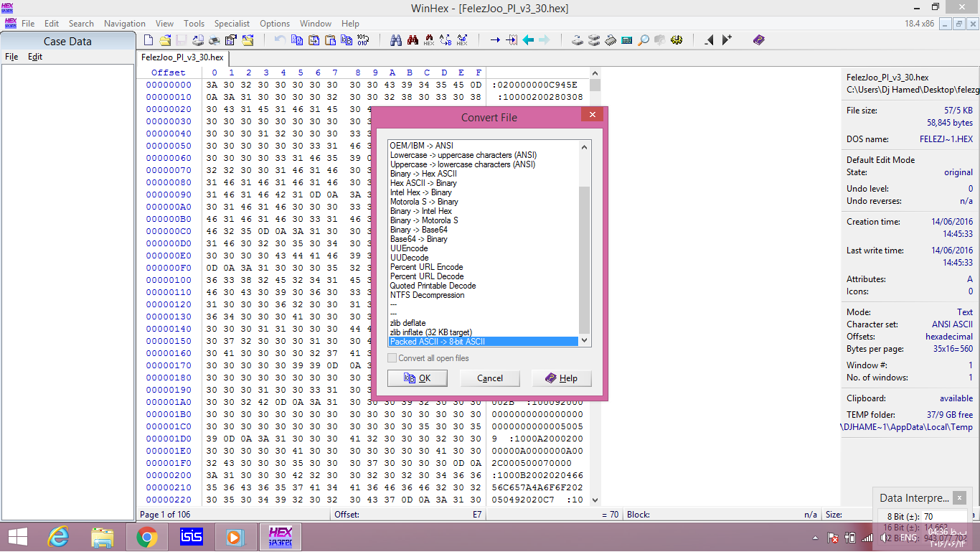Click the Replace Text A-to-B icon
Image resolution: width=980 pixels, height=552 pixels.
pos(446,40)
